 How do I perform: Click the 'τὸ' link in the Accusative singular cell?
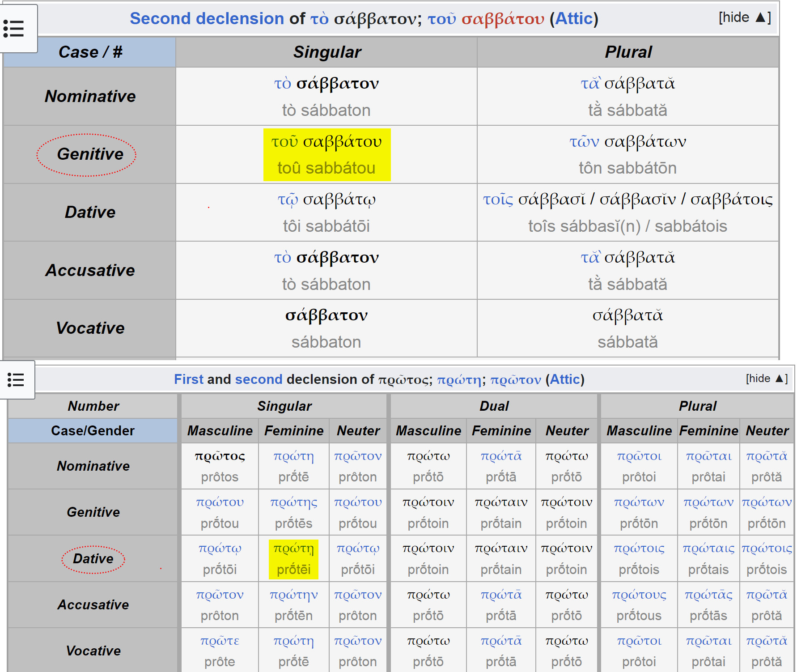pyautogui.click(x=282, y=257)
